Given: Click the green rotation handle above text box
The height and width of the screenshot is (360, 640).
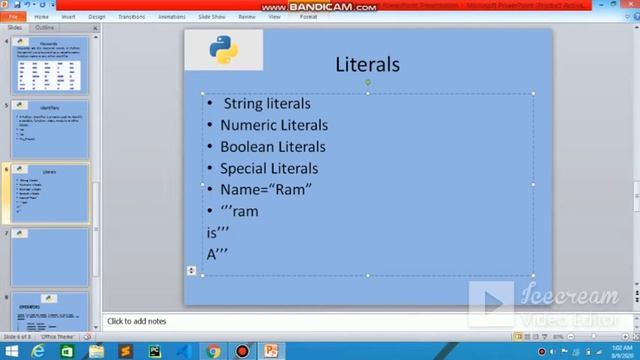Looking at the screenshot, I should click(x=368, y=82).
